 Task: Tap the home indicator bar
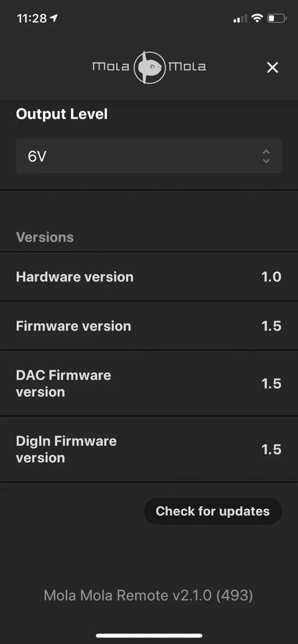coord(149,635)
